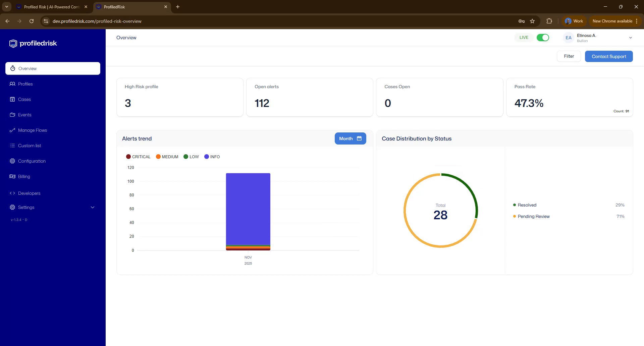Disable the LIVE toggle switch
Screen dimensions: 644x346
(542, 37)
